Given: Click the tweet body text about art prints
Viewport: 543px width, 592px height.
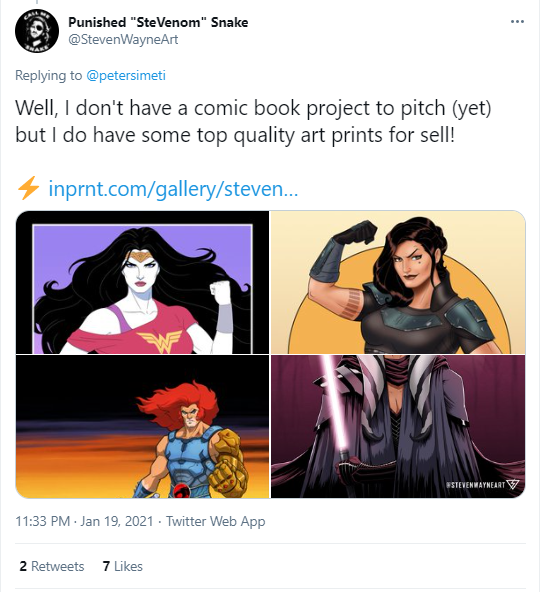Looking at the screenshot, I should pos(253,121).
